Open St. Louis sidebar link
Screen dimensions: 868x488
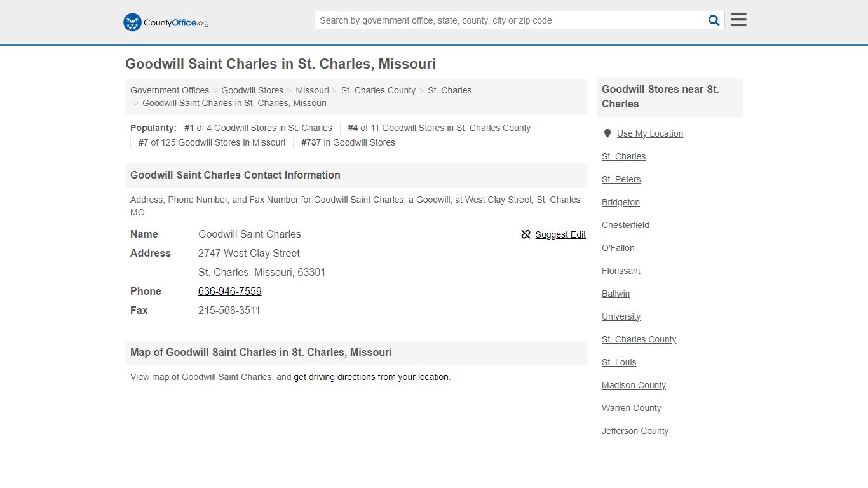click(x=619, y=362)
